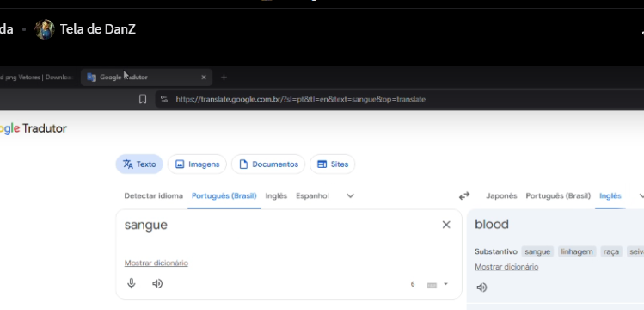
Task: Choose Inglês as target language
Action: click(x=610, y=196)
